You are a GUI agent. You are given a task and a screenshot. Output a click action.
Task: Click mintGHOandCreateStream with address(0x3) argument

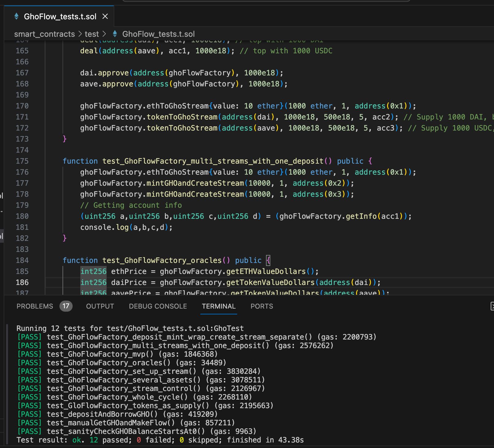(217, 194)
